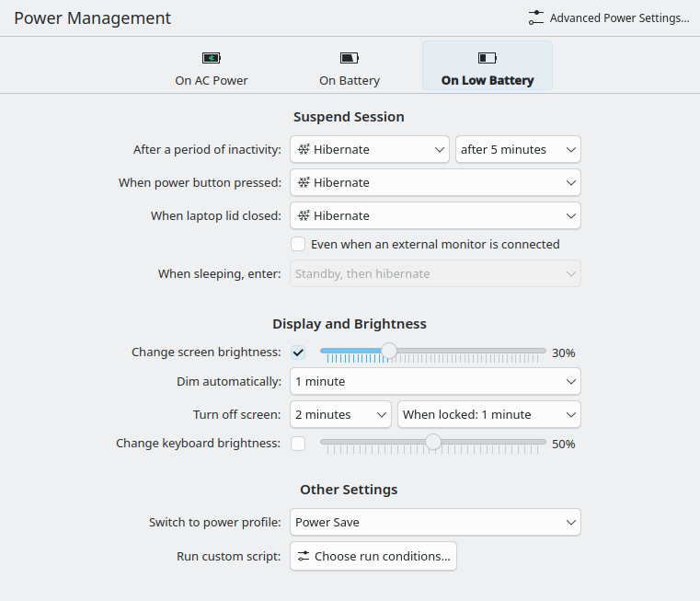700x601 pixels.
Task: Open Advanced Power Settings
Action: [x=609, y=18]
